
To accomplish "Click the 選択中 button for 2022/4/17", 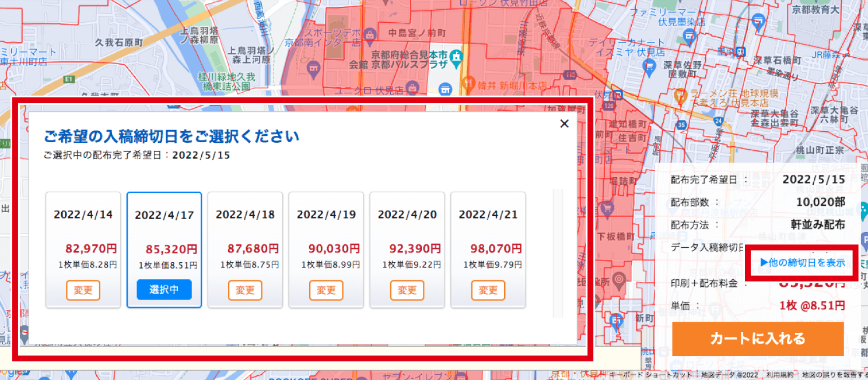I will [164, 290].
